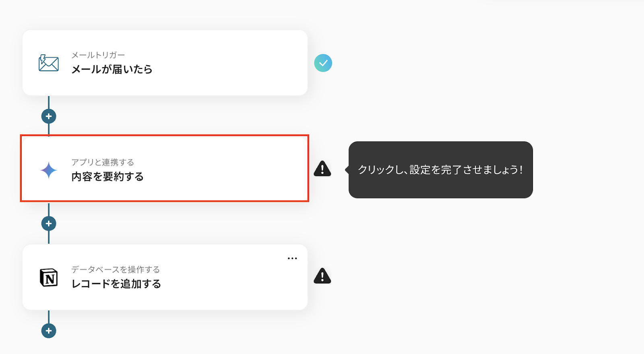Select the 内容を要約する title text
Viewport: 644px width, 354px height.
107,176
